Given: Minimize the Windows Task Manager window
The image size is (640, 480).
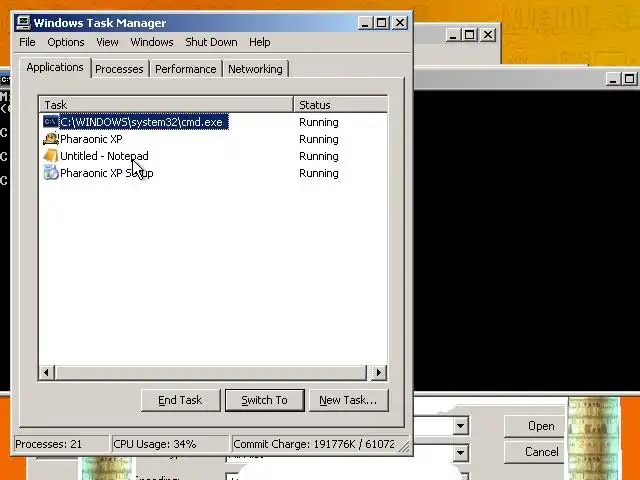Looking at the screenshot, I should (x=365, y=23).
